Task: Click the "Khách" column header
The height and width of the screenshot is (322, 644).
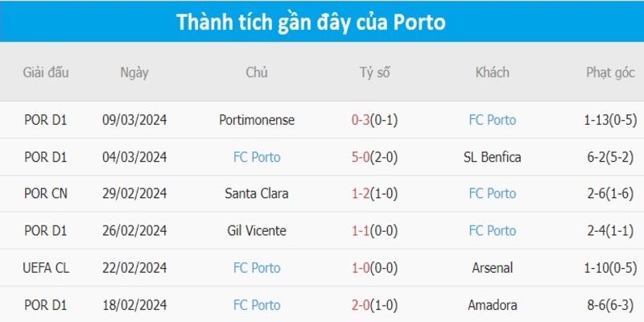Action: point(492,72)
